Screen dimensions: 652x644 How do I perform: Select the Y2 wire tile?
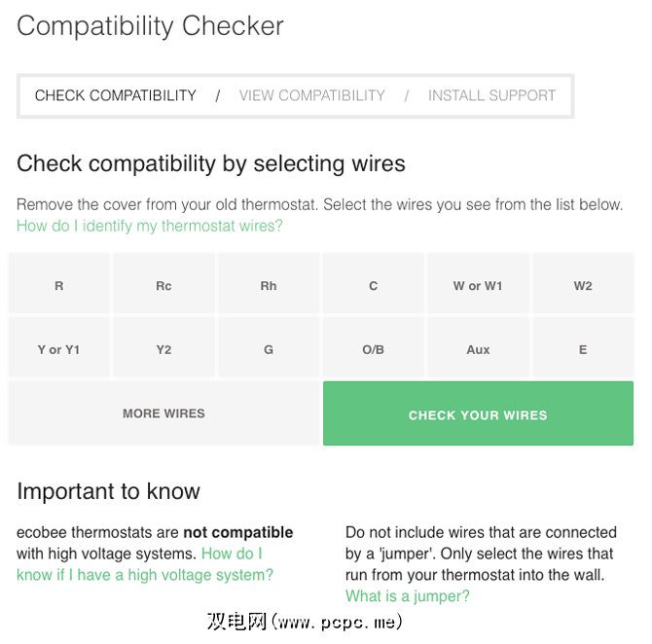163,349
